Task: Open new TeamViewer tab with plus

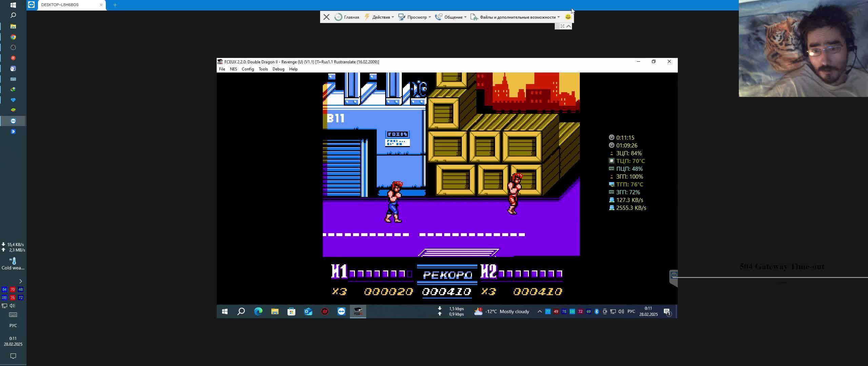Action: click(115, 5)
